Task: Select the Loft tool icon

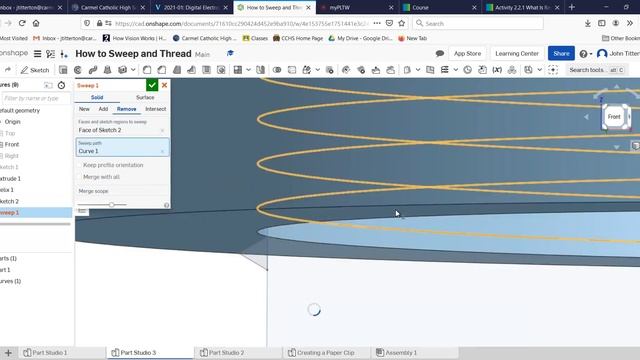Action: tap(107, 70)
